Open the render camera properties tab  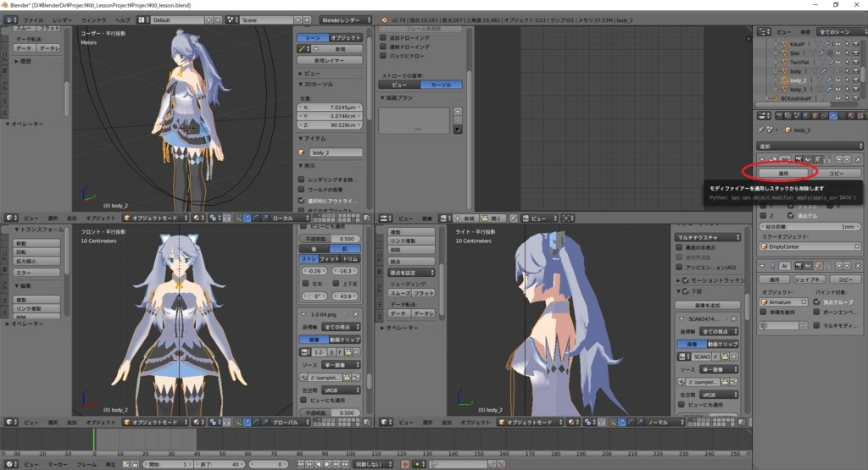[780, 115]
